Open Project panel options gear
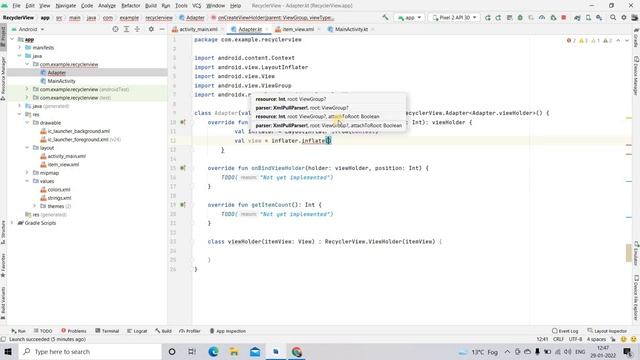The height and width of the screenshot is (360, 640). (151, 29)
